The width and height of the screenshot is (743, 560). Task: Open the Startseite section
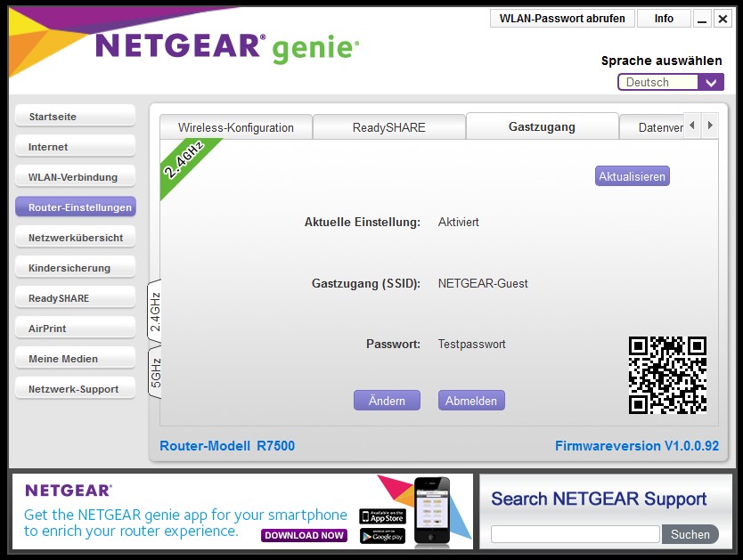76,116
